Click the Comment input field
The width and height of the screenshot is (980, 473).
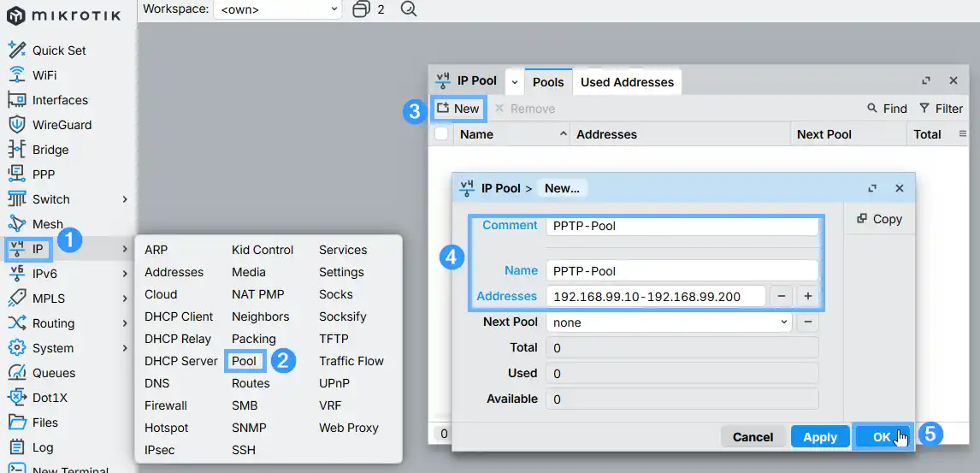(682, 226)
